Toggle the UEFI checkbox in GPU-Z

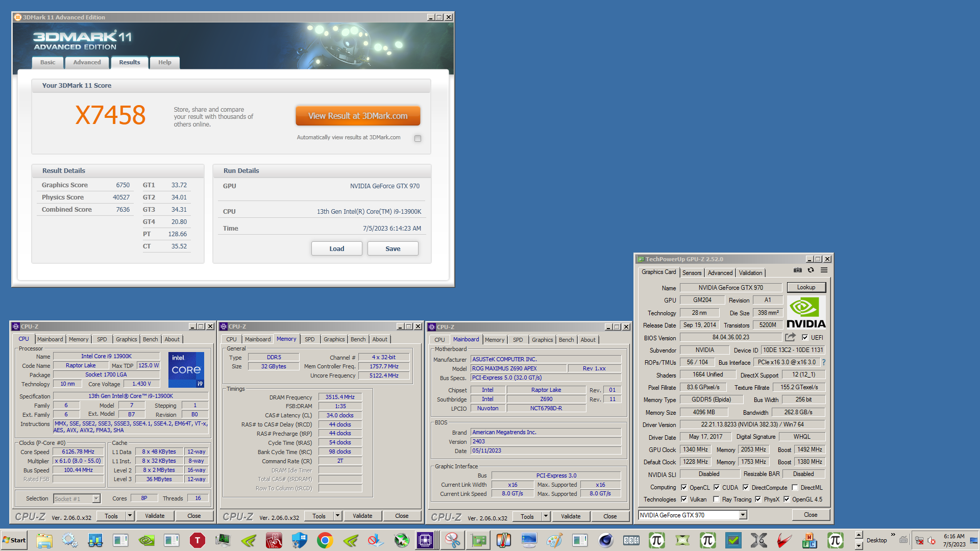tap(805, 338)
